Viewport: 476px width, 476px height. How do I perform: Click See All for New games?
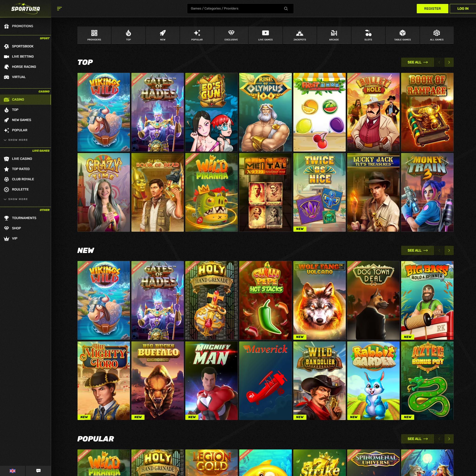pos(417,250)
